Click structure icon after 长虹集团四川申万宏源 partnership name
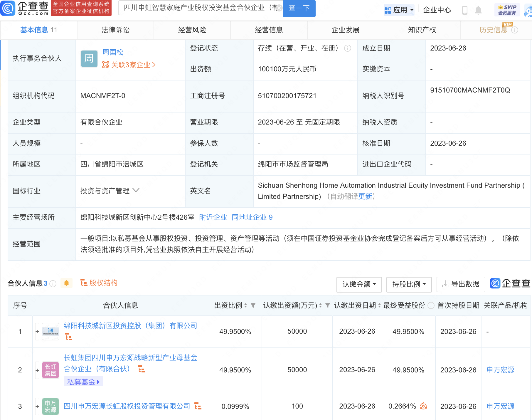Image resolution: width=532 pixels, height=420 pixels. click(x=142, y=369)
